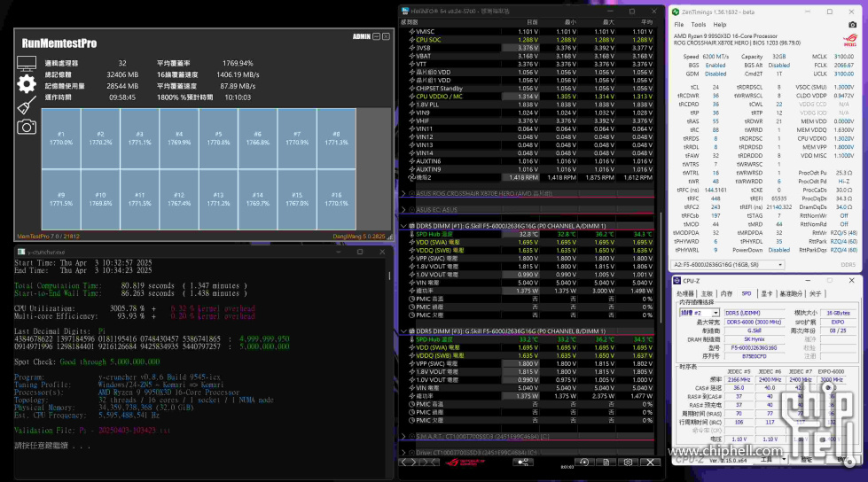The height and width of the screenshot is (482, 868).
Task: Open ZenTimings Help menu
Action: pyautogui.click(x=720, y=25)
